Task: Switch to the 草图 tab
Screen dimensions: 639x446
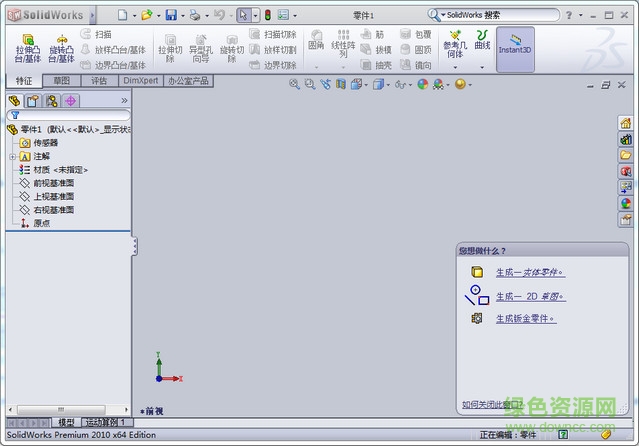Action: click(61, 81)
